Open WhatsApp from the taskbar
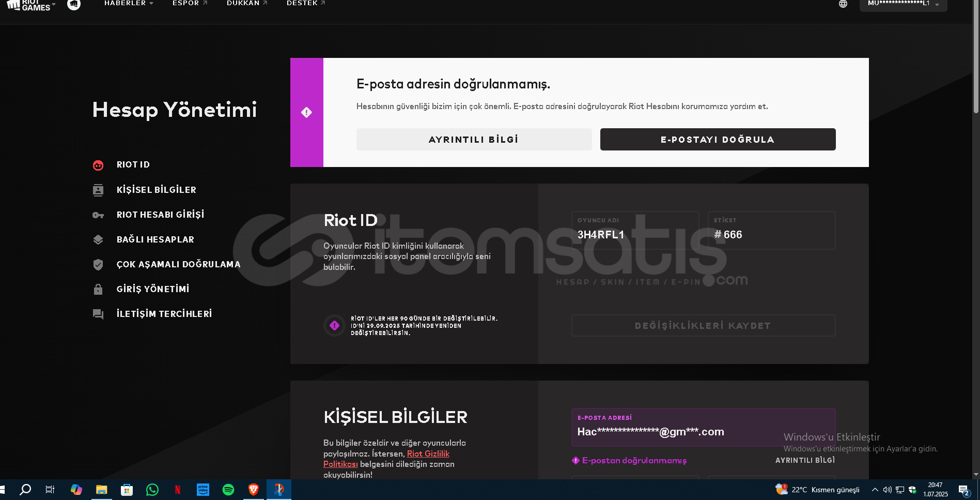980x500 pixels. pos(152,490)
